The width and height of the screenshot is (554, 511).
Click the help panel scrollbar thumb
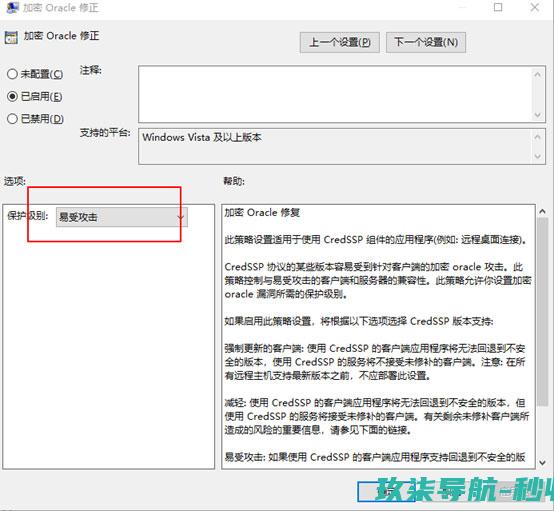pyautogui.click(x=543, y=312)
